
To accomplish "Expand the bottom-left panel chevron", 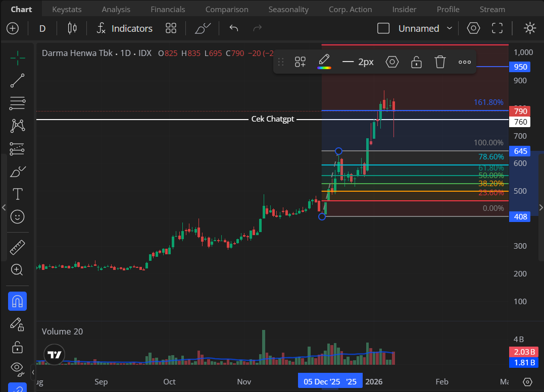I will coord(33,373).
